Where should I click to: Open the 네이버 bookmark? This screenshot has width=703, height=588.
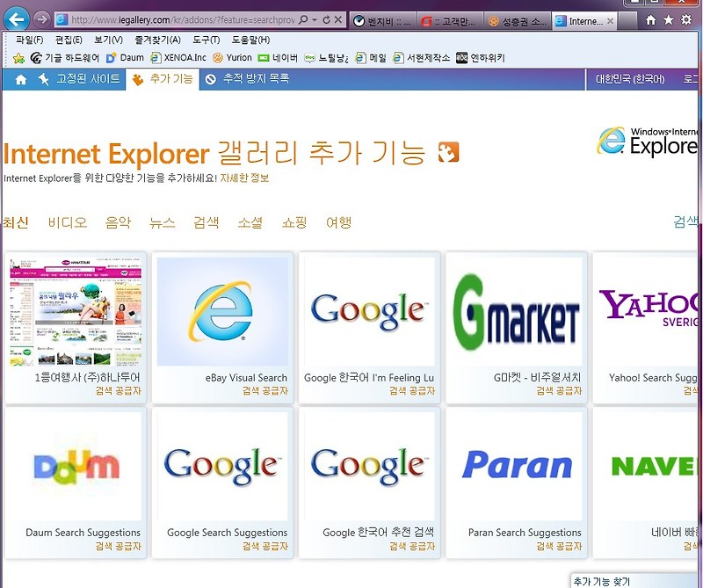point(278,58)
